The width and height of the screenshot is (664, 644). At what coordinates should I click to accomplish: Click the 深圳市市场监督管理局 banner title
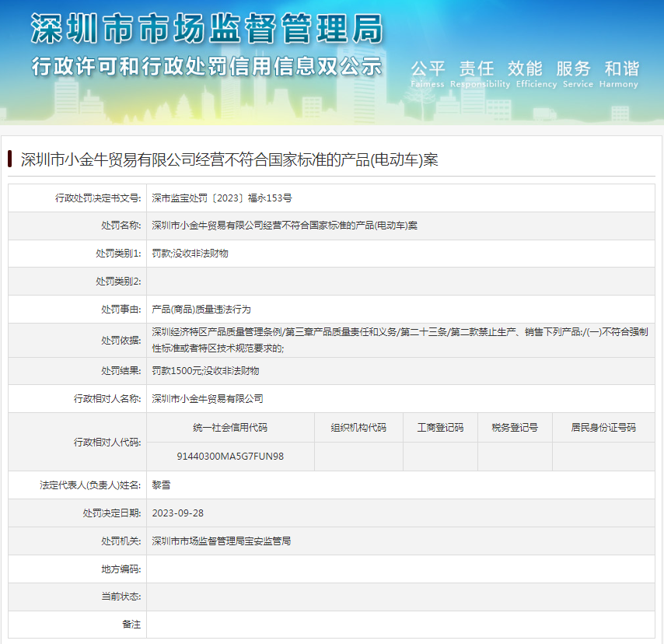click(x=206, y=30)
